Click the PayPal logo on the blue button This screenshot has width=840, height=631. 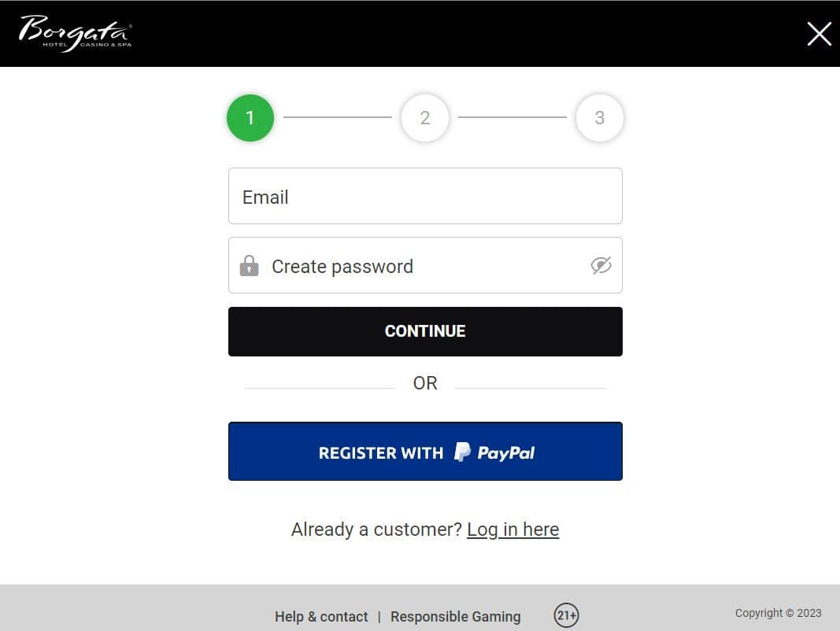[x=494, y=452]
